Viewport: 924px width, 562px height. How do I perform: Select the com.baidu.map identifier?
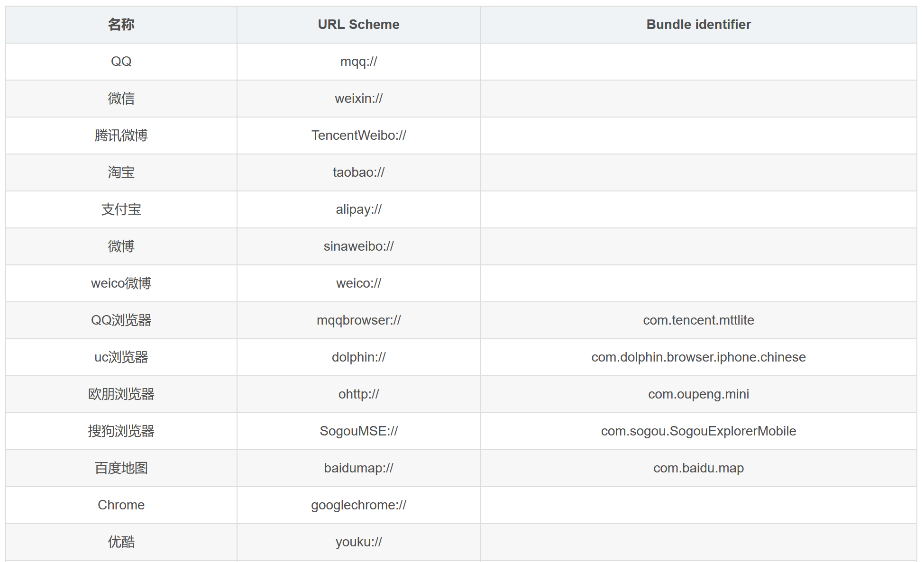pos(698,468)
